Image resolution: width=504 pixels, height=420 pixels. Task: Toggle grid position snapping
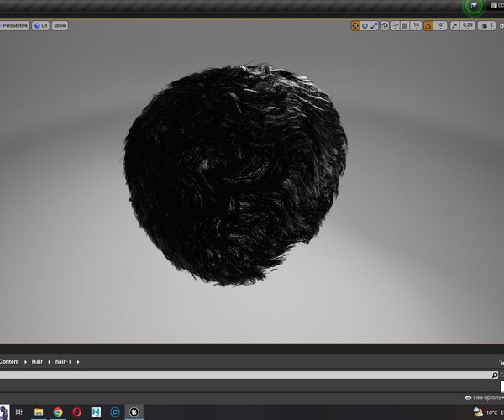click(x=405, y=26)
